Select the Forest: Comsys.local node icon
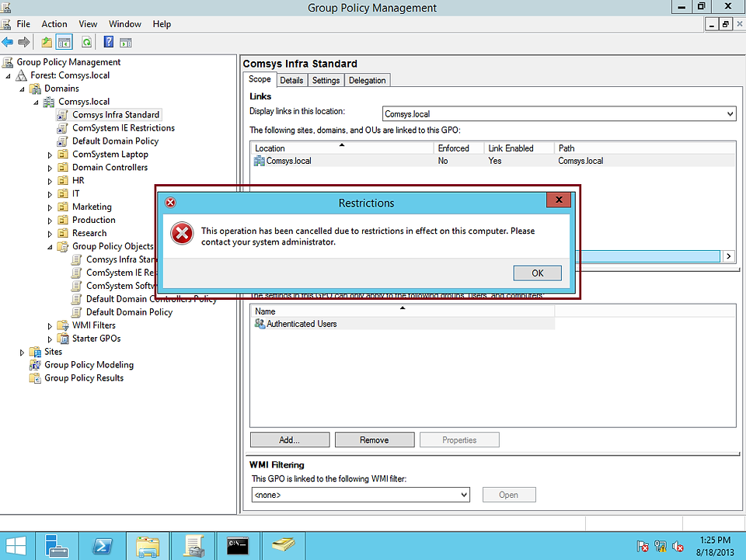Screen dimensions: 746x560 click(x=22, y=75)
